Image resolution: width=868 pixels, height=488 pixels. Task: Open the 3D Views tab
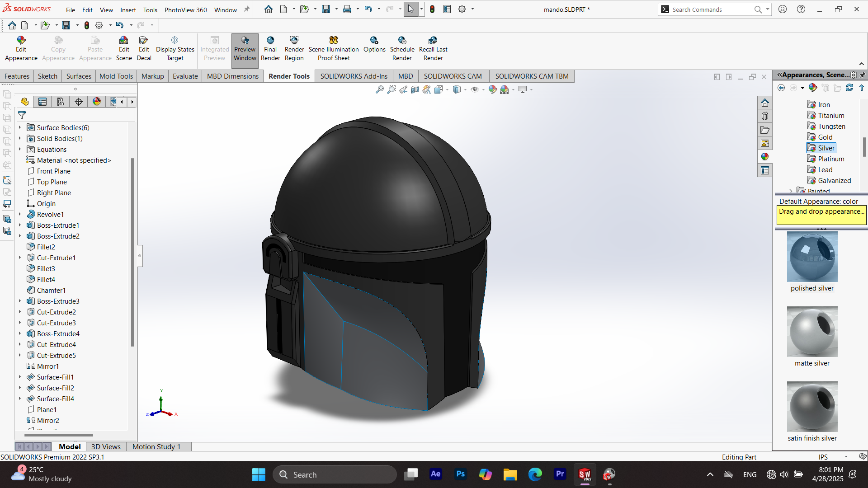(x=106, y=447)
